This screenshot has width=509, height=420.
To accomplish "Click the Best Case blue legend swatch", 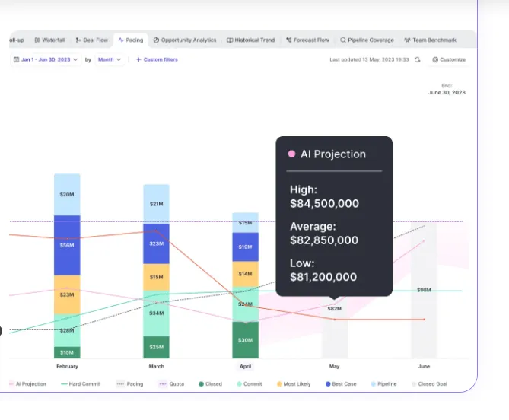I will tap(328, 384).
